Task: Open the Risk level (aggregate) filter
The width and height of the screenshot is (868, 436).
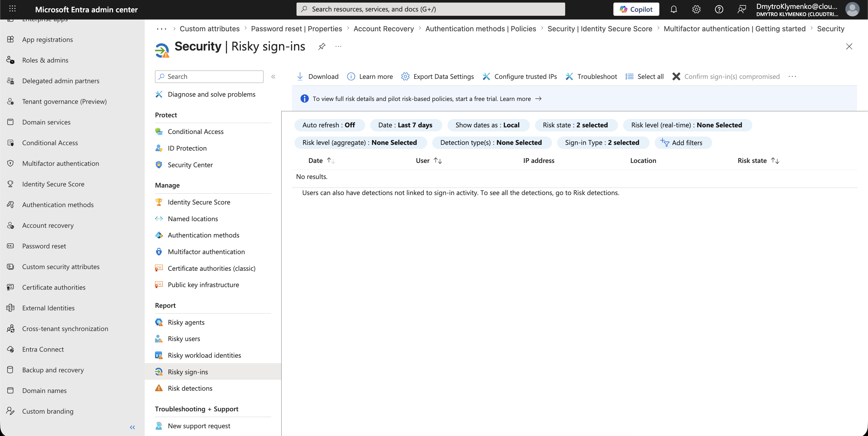Action: pos(360,142)
